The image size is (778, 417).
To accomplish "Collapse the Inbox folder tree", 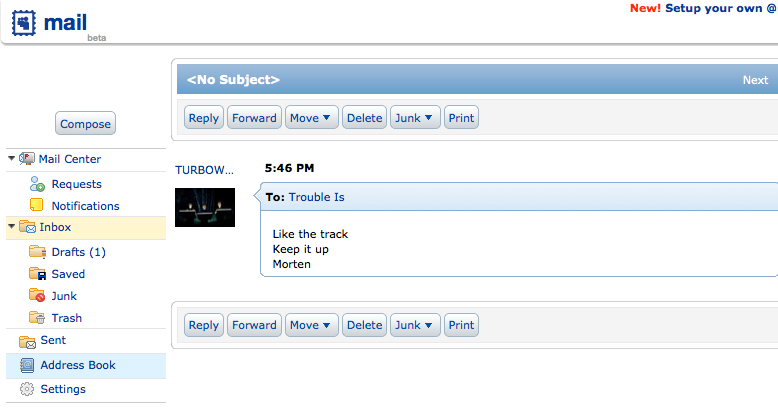I will tap(11, 227).
